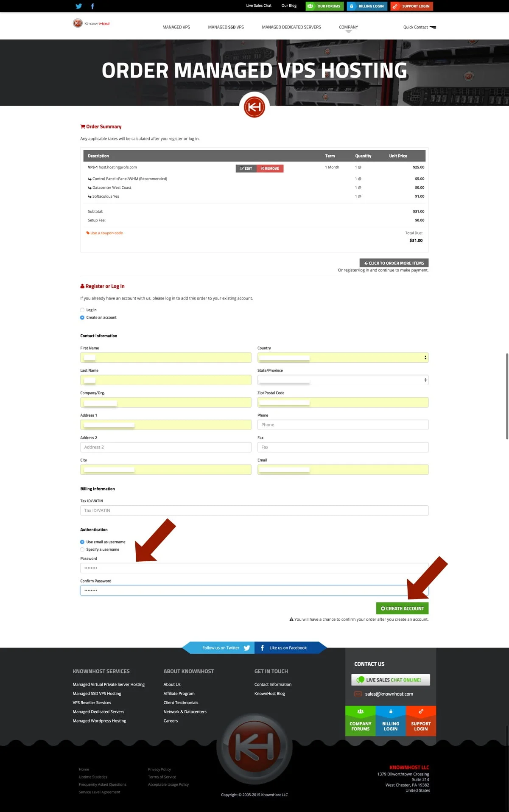The image size is (509, 812).
Task: Focus the City field
Action: (166, 470)
